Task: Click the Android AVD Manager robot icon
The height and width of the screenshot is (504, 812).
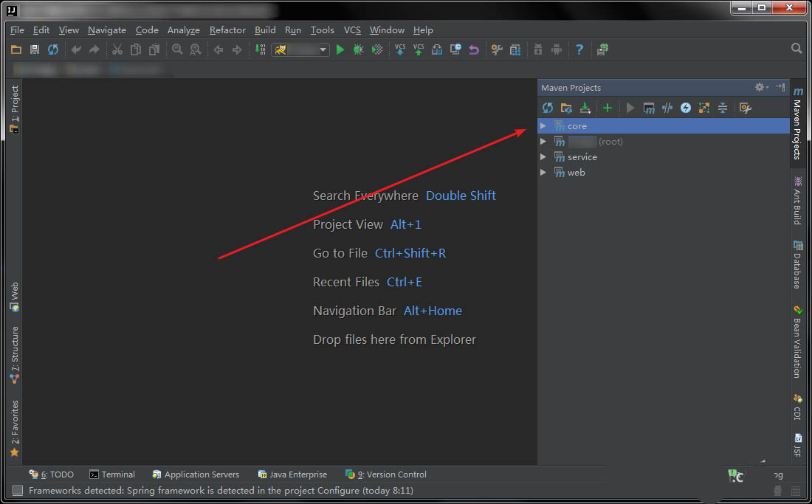Action: pos(557,49)
